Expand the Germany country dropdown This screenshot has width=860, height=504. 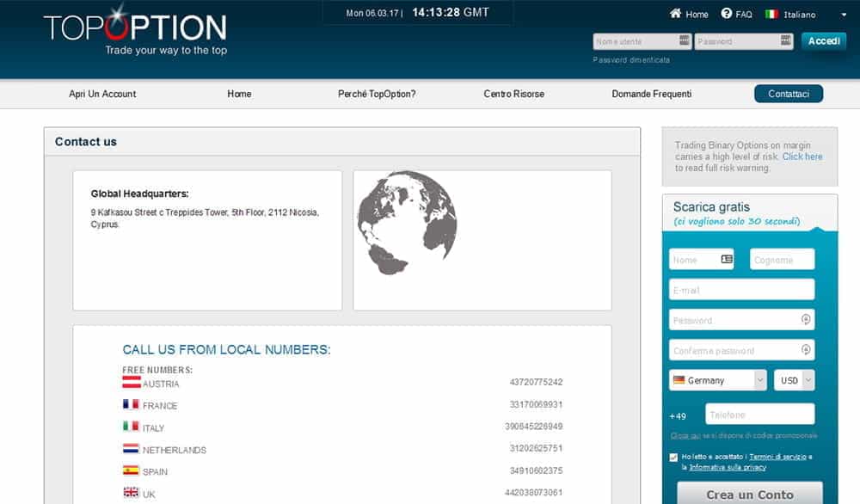[718, 380]
